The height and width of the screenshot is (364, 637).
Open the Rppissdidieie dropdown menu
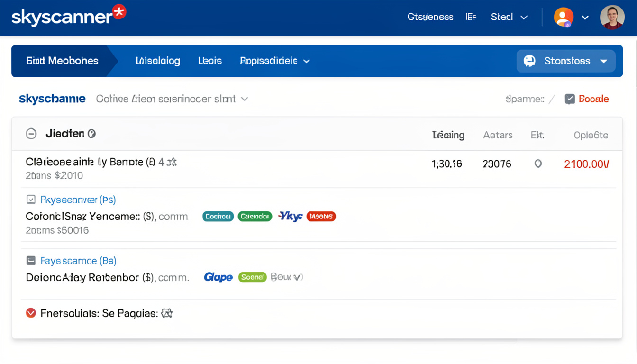click(x=275, y=61)
